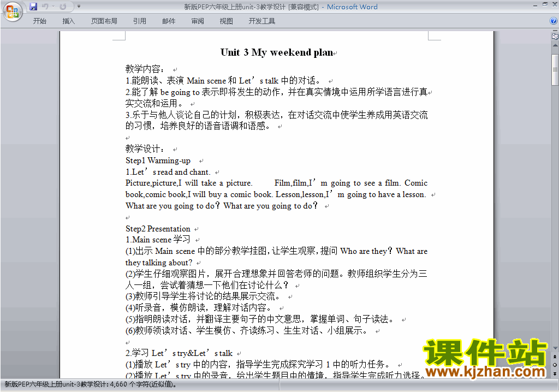This screenshot has width=559, height=392.
Task: Open the 邮件 ribbon tab
Action: pyautogui.click(x=169, y=21)
